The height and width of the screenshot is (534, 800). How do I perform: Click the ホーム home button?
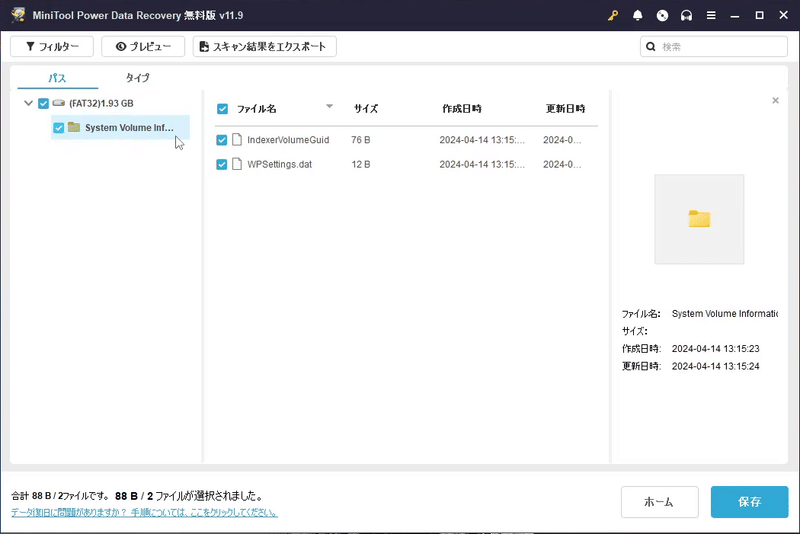pyautogui.click(x=659, y=502)
